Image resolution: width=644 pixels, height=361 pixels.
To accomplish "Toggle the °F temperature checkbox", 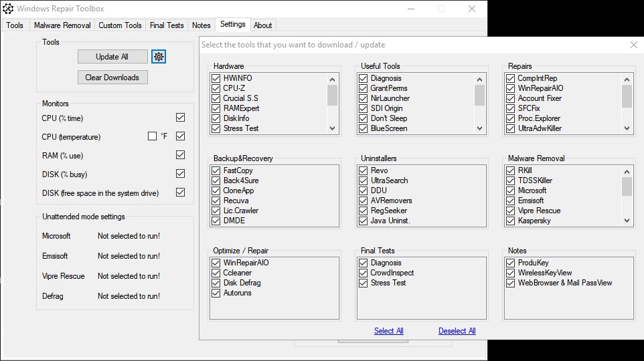I will click(153, 136).
